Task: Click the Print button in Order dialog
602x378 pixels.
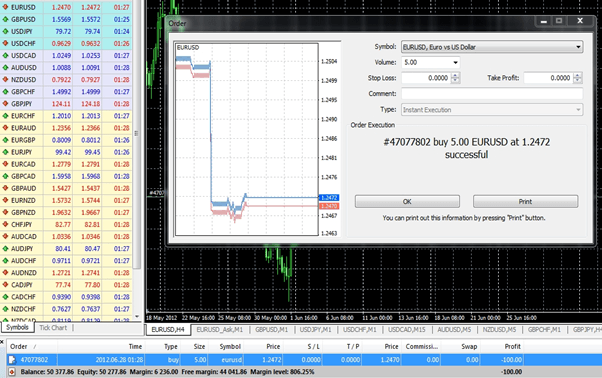Action: point(525,201)
